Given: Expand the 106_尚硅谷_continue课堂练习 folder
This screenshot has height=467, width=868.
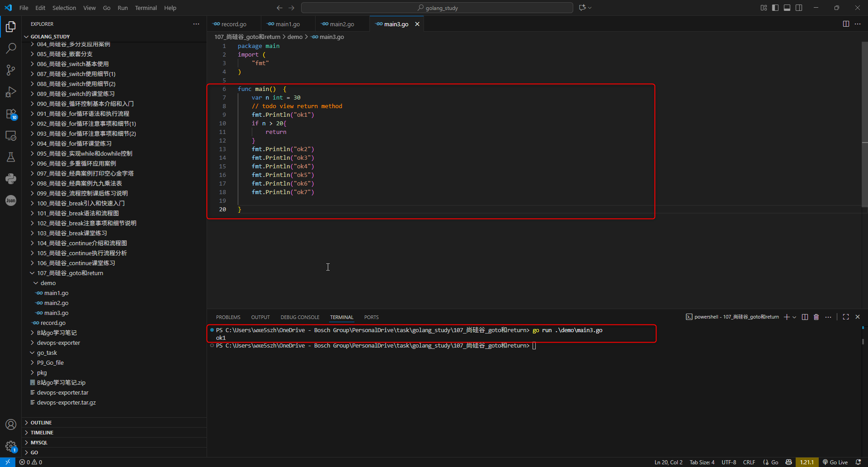Looking at the screenshot, I should pyautogui.click(x=114, y=263).
